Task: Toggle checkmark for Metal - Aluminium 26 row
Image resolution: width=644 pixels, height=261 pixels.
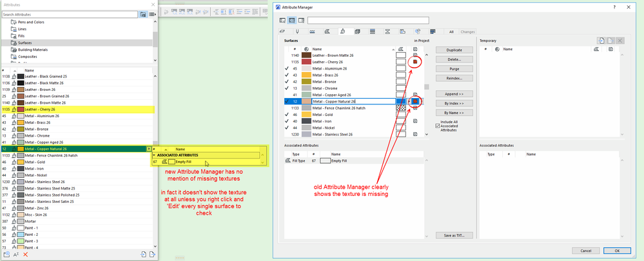Action: click(286, 68)
